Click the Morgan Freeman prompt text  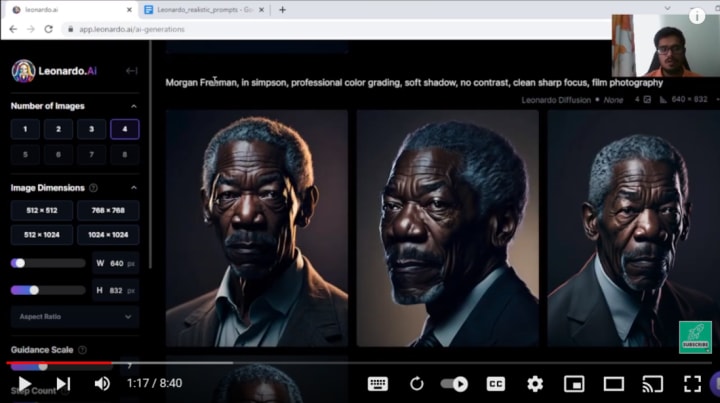coord(414,83)
